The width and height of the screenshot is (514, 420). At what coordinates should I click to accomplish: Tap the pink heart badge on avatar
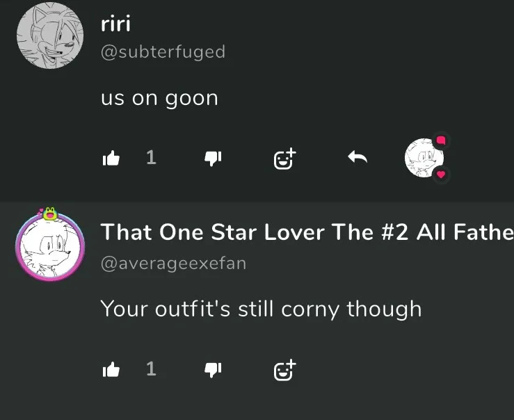[x=441, y=175]
